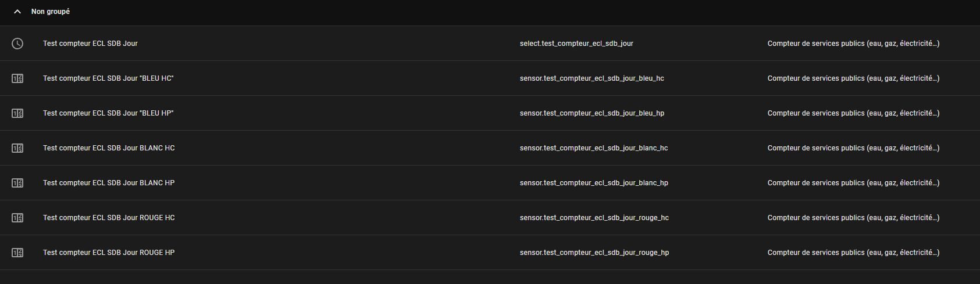Viewport: 980px width, 284px height.
Task: Click the counter icon beside BLANC HC sensor
Action: 17,148
